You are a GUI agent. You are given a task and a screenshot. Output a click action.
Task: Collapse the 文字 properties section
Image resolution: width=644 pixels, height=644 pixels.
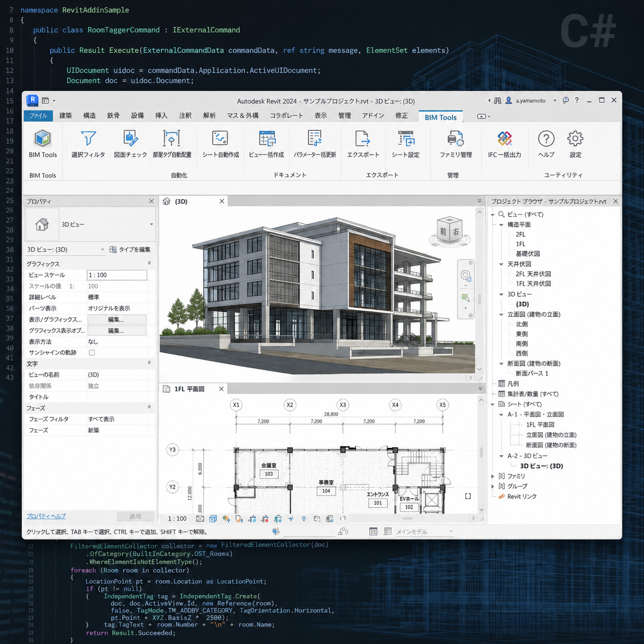coord(149,363)
